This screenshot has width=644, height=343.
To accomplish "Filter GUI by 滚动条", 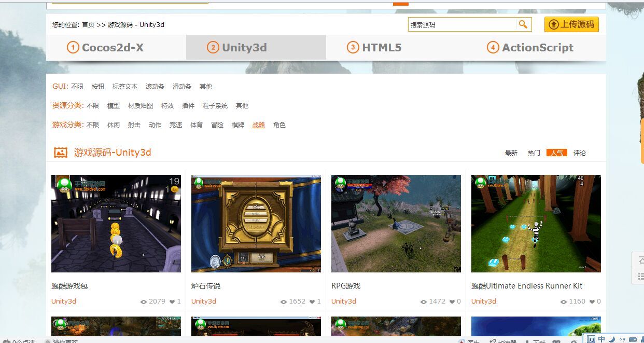I will [x=155, y=87].
